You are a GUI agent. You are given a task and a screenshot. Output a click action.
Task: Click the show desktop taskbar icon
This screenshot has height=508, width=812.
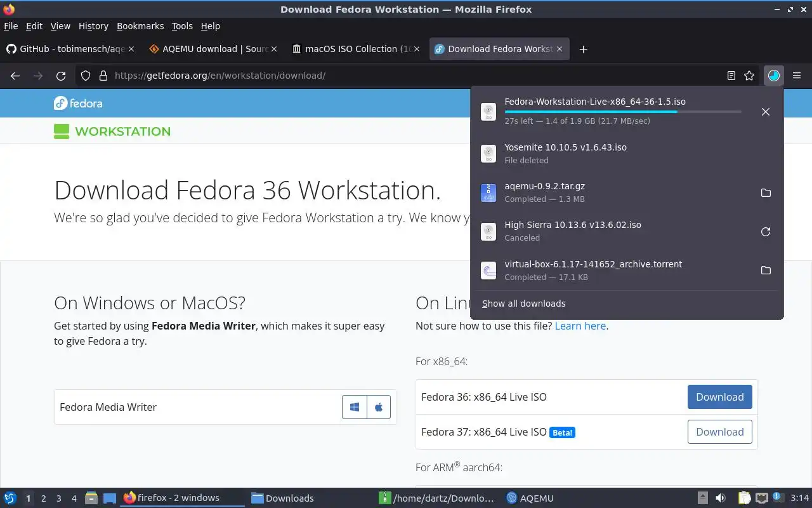[x=110, y=498]
